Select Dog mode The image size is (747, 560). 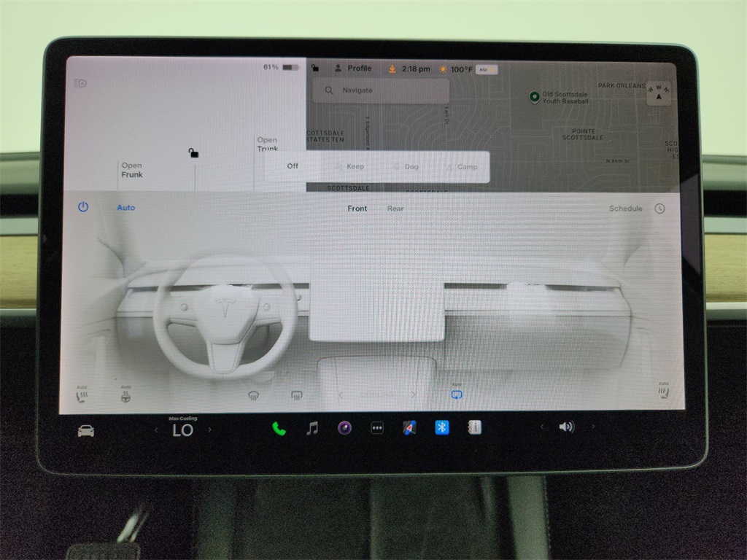(x=406, y=167)
